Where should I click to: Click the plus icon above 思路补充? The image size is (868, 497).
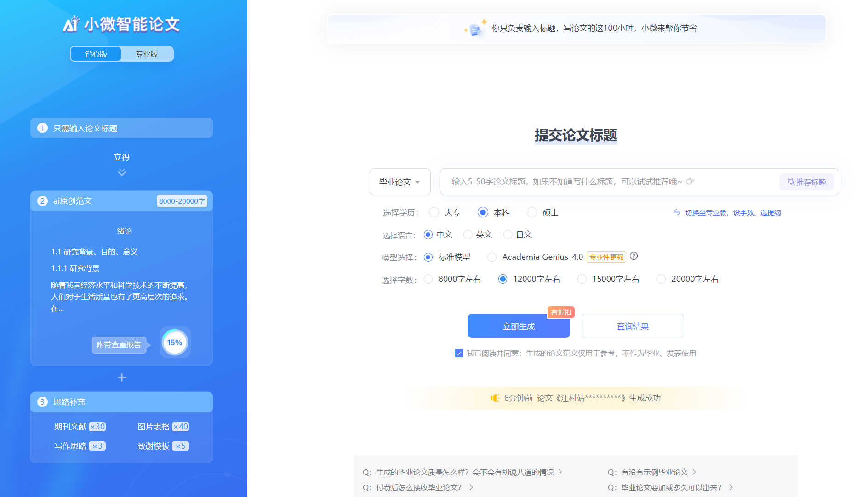(x=122, y=377)
